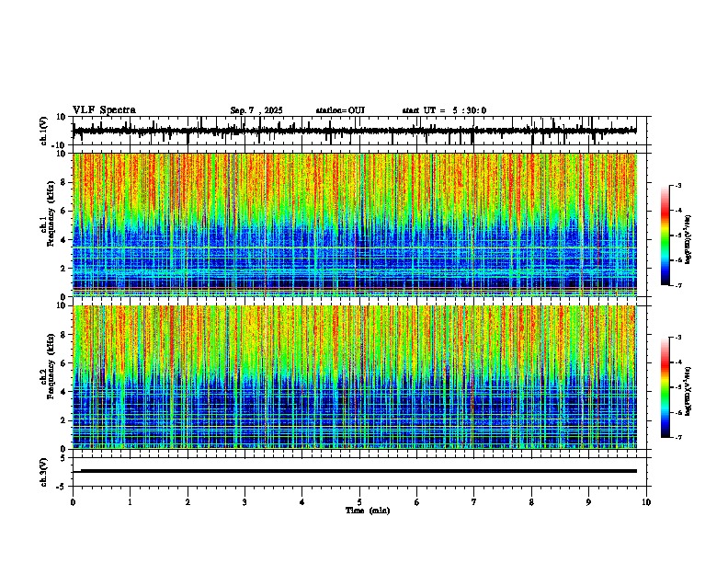Click the "ch.2 Frequency (kHz)" axis label
728x563 pixels.
pos(48,366)
